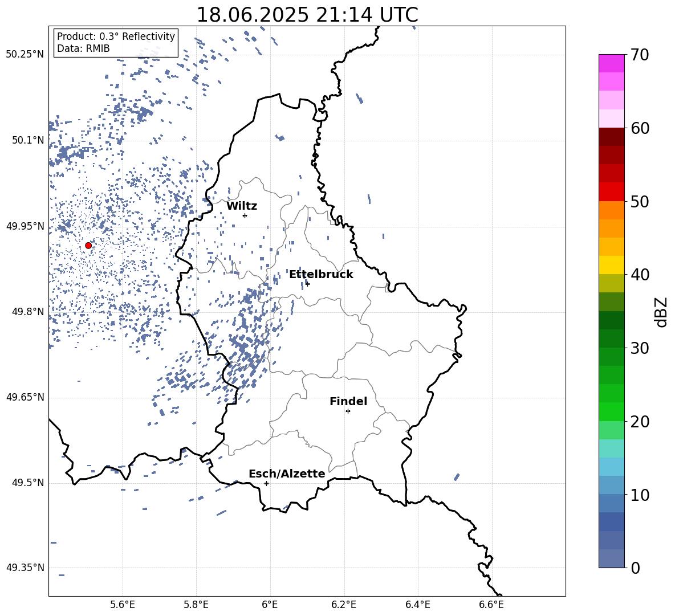Click the colorbar tick label '70'
The image size is (675, 616).
(x=640, y=55)
